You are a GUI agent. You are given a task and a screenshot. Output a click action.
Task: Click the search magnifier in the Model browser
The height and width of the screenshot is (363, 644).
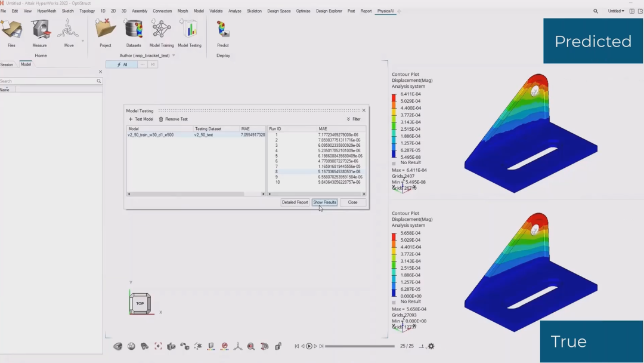tap(98, 81)
